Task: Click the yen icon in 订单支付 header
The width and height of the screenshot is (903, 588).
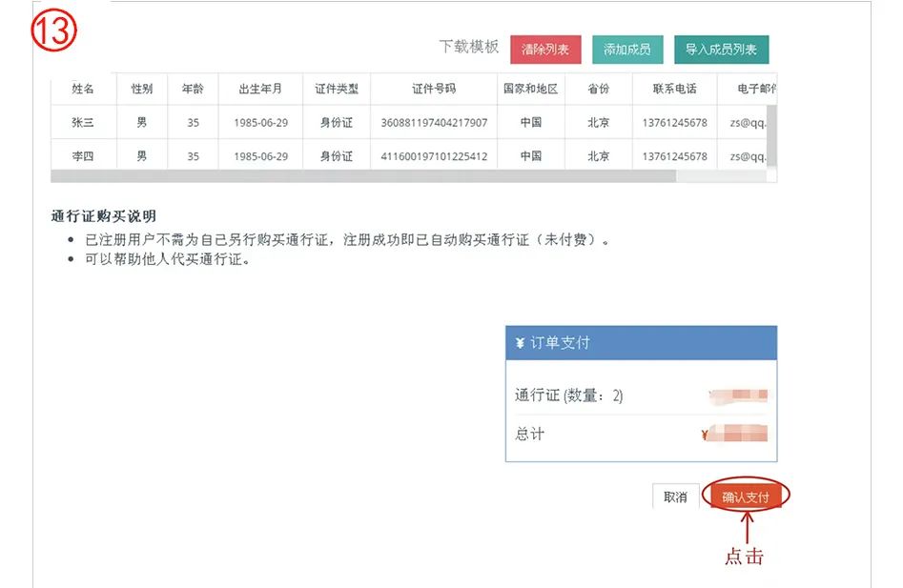Action: pyautogui.click(x=519, y=343)
